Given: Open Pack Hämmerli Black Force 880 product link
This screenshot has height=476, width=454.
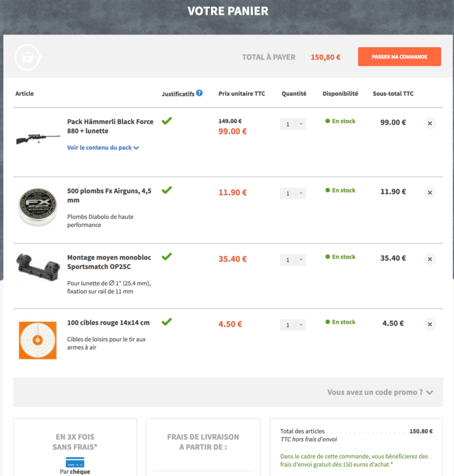Looking at the screenshot, I should (110, 126).
